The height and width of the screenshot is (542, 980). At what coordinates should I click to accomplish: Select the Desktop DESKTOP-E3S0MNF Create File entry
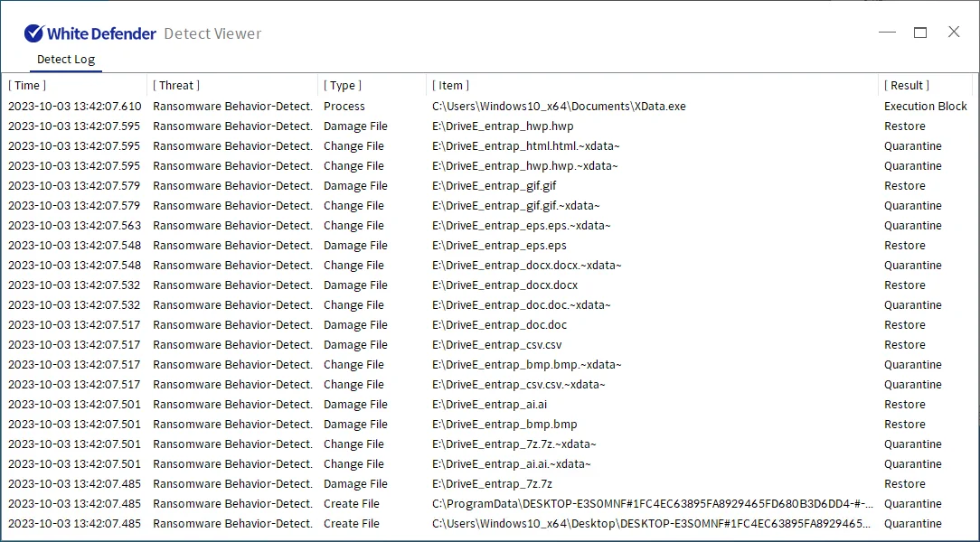click(x=653, y=524)
